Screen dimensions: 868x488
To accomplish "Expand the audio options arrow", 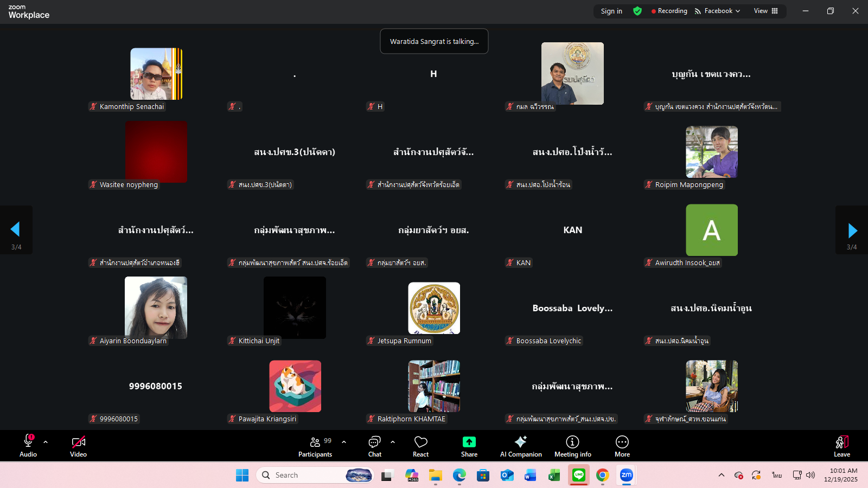I will [x=46, y=442].
